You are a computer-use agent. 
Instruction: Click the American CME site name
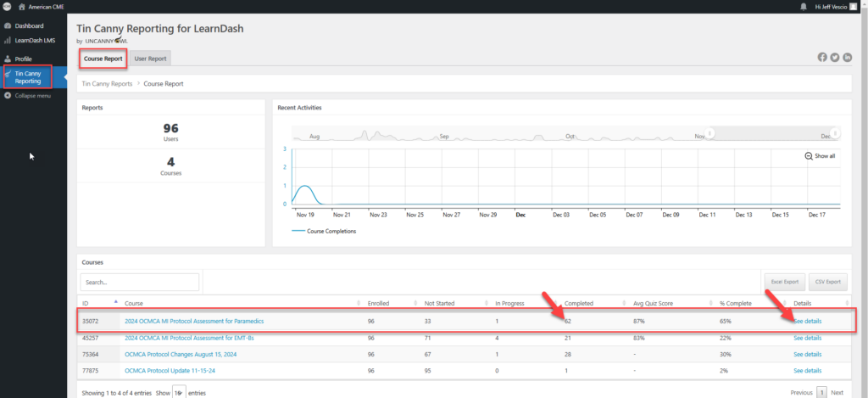click(x=47, y=7)
